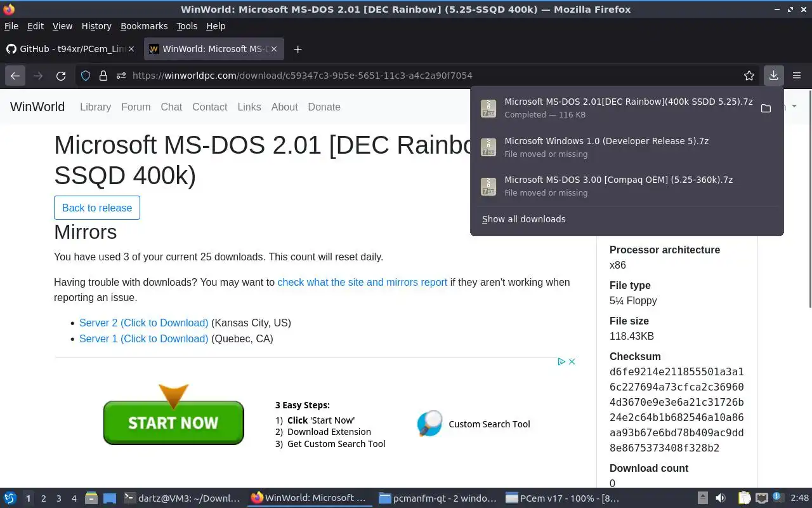Open Links in site navigation
812x508 pixels.
coord(249,107)
